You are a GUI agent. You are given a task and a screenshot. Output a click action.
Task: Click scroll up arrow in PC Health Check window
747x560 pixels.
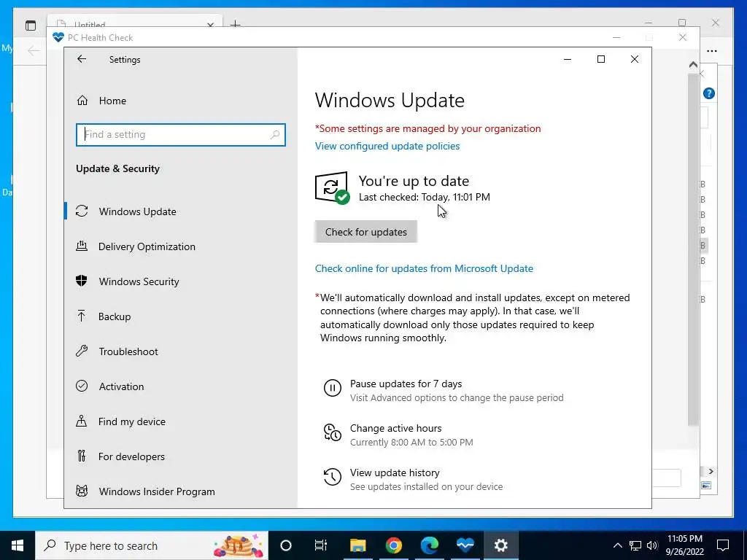point(693,64)
